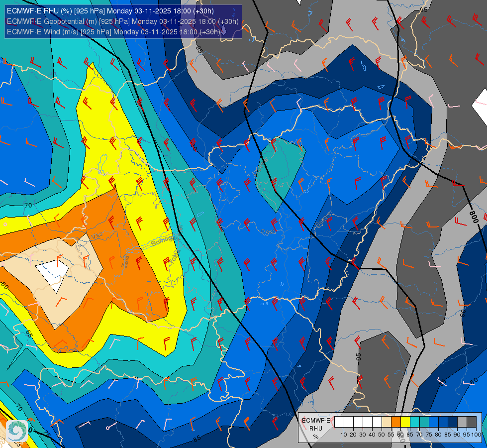
Task: Click the '800' geopotential contour label
Action: tap(474, 217)
